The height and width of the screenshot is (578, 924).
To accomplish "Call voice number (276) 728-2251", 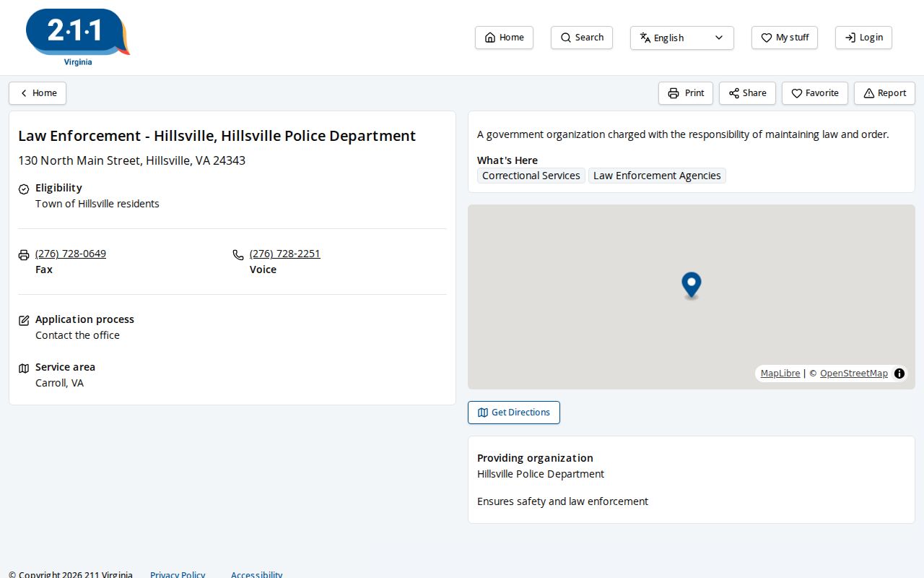I will (285, 254).
